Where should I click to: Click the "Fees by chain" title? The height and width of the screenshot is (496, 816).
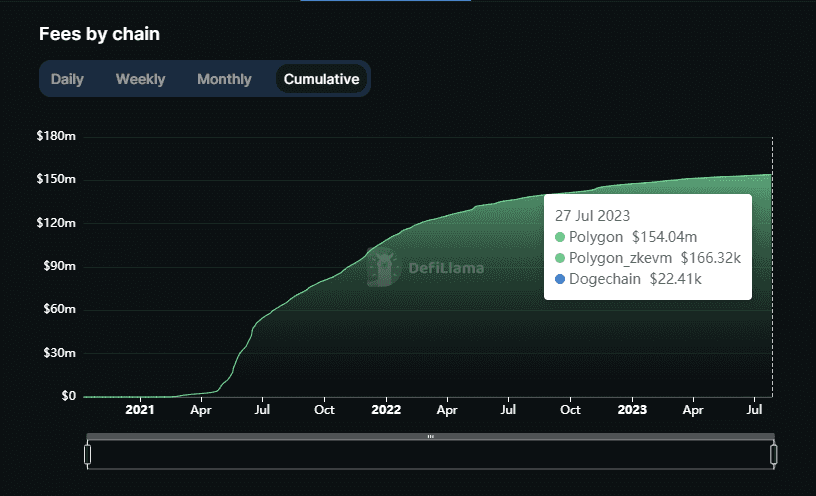[99, 34]
